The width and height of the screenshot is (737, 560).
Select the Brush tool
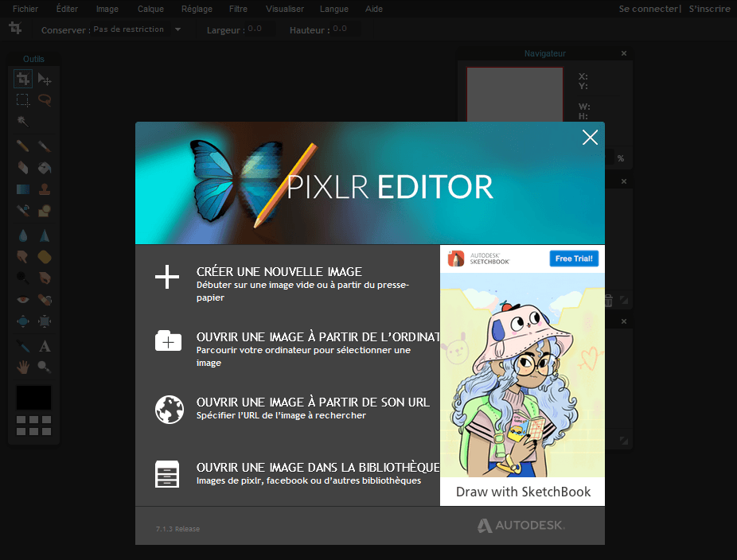pos(45,146)
